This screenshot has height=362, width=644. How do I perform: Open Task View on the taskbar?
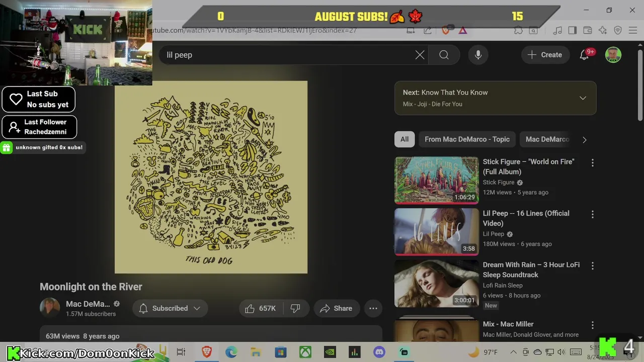[181, 352]
